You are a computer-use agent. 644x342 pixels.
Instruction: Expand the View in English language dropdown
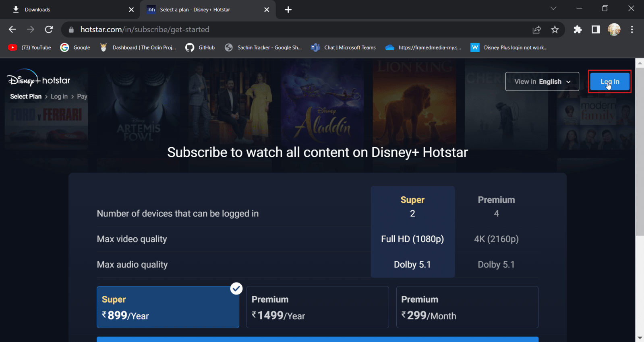(542, 82)
